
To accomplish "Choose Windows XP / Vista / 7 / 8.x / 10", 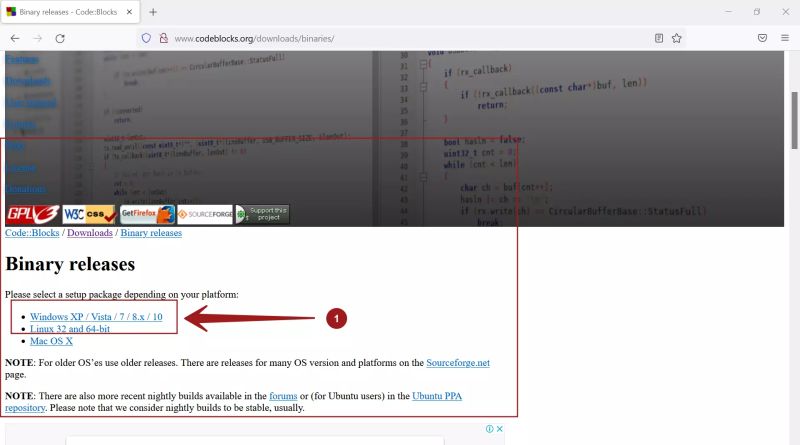I will click(96, 317).
